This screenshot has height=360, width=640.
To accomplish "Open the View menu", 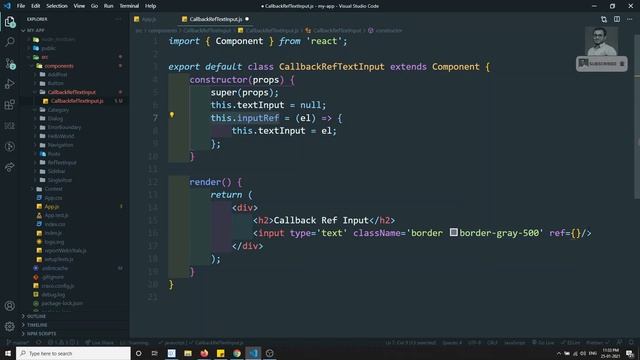I will pos(79,6).
